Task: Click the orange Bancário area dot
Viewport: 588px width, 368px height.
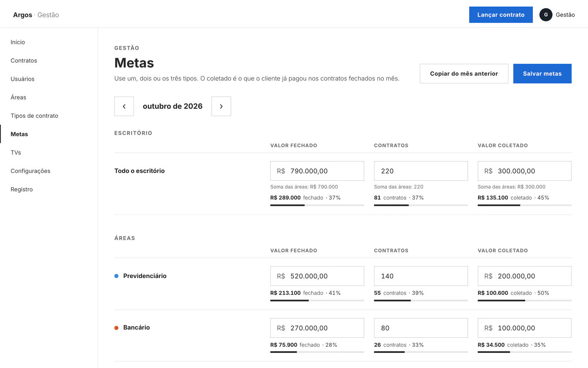Action: pos(116,328)
